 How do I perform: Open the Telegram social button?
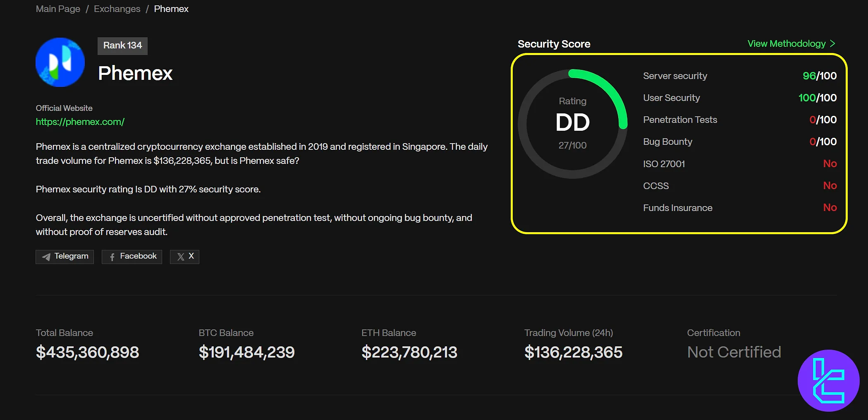tap(65, 257)
